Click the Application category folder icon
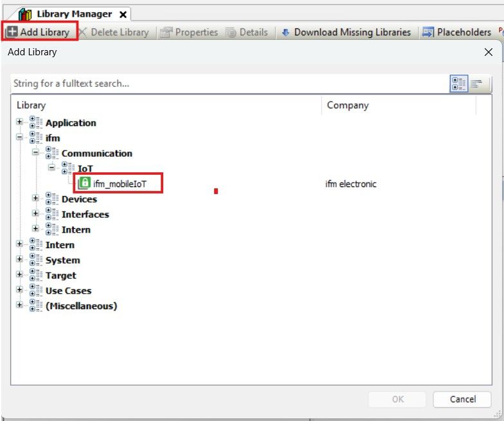Image resolution: width=504 pixels, height=421 pixels. click(x=35, y=123)
